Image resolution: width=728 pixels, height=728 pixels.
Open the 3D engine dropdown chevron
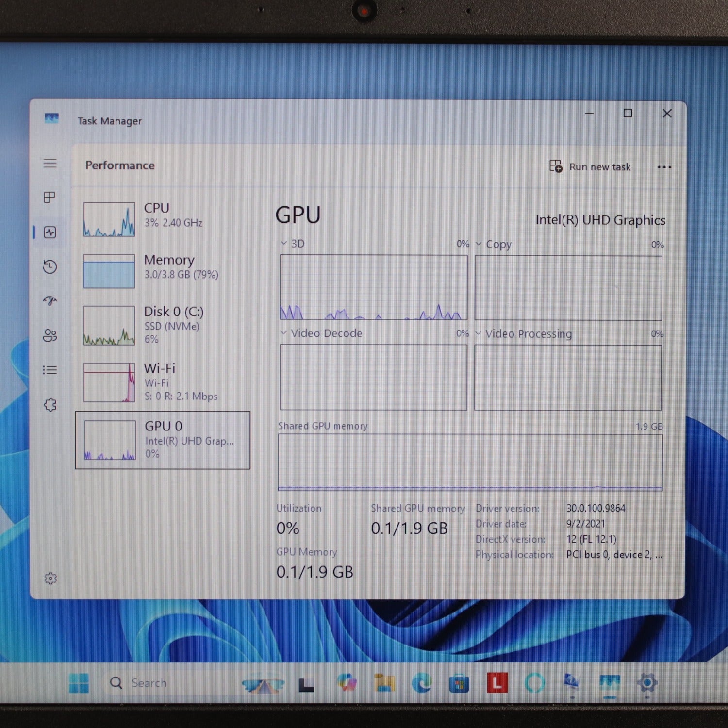283,243
